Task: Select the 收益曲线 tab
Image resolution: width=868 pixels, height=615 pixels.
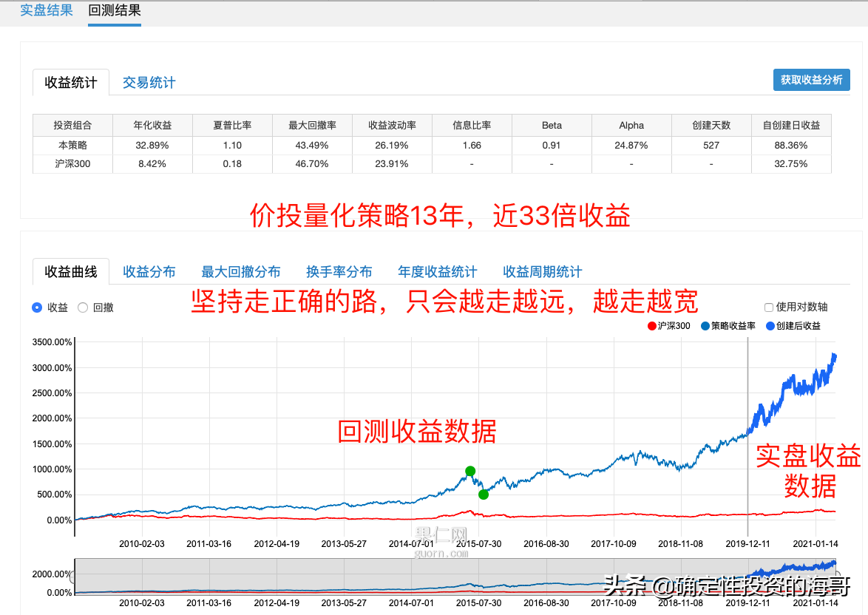Action: (x=71, y=272)
